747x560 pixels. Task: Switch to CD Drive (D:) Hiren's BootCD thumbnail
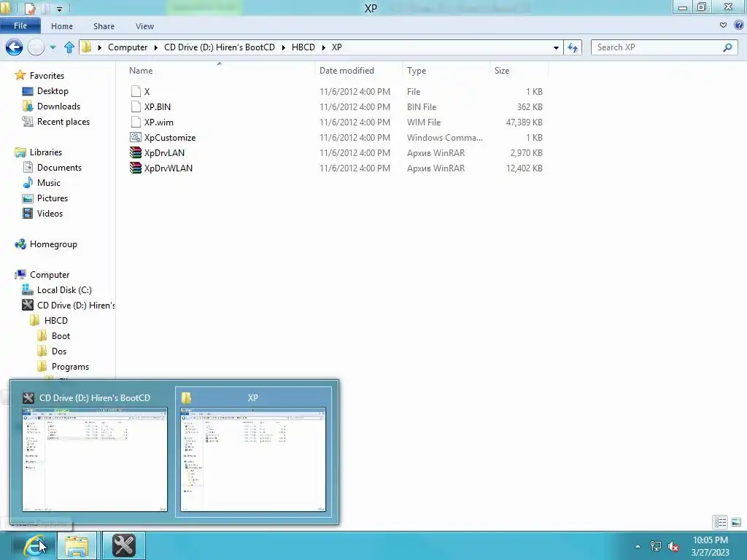(95, 451)
